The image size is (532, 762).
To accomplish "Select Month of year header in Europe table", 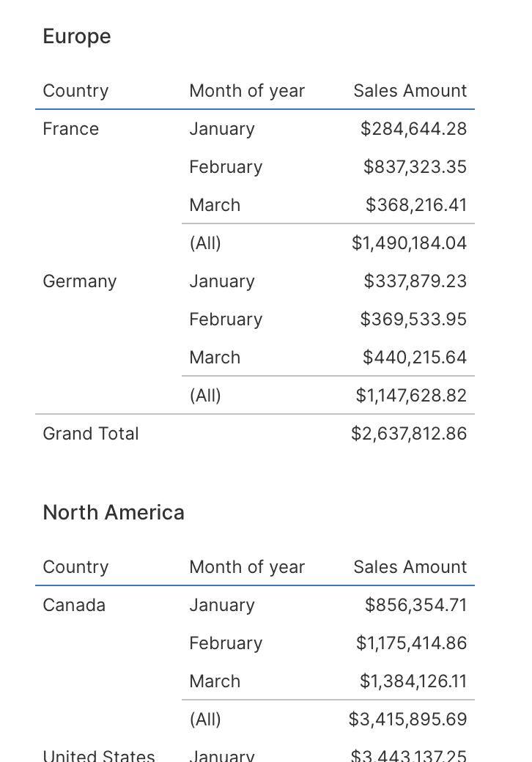I will click(x=247, y=91).
